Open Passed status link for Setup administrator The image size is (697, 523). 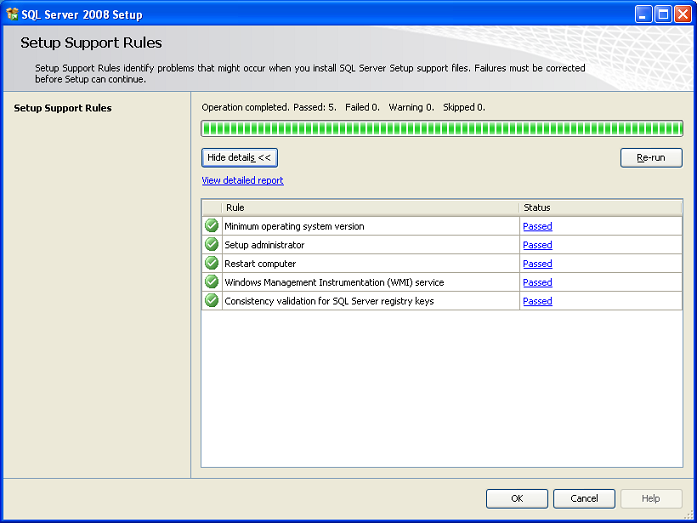(537, 245)
